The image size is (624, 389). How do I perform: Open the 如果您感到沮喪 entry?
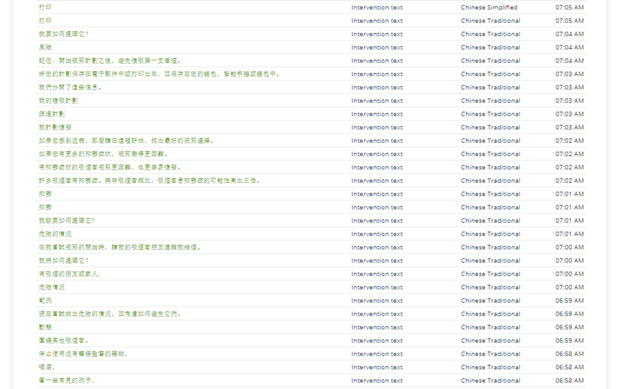click(126, 141)
